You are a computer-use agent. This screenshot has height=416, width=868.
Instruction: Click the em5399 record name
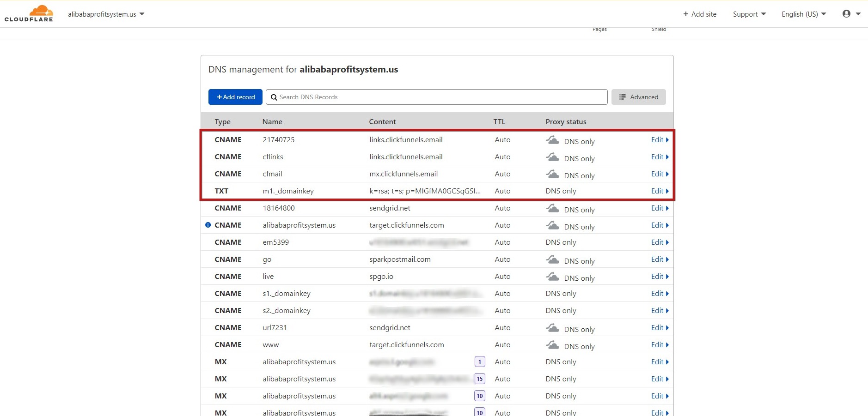(276, 242)
